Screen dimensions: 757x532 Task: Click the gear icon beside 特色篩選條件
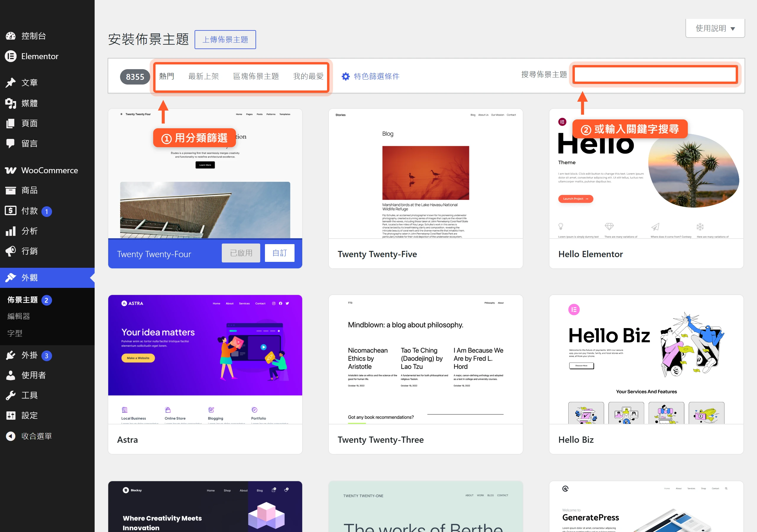coord(345,77)
